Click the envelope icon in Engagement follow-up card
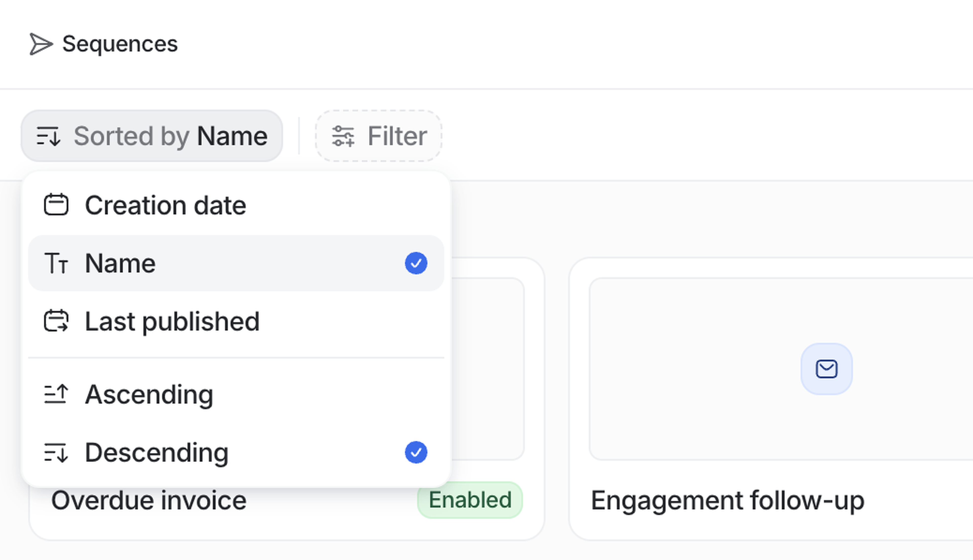The width and height of the screenshot is (973, 560). click(x=826, y=369)
